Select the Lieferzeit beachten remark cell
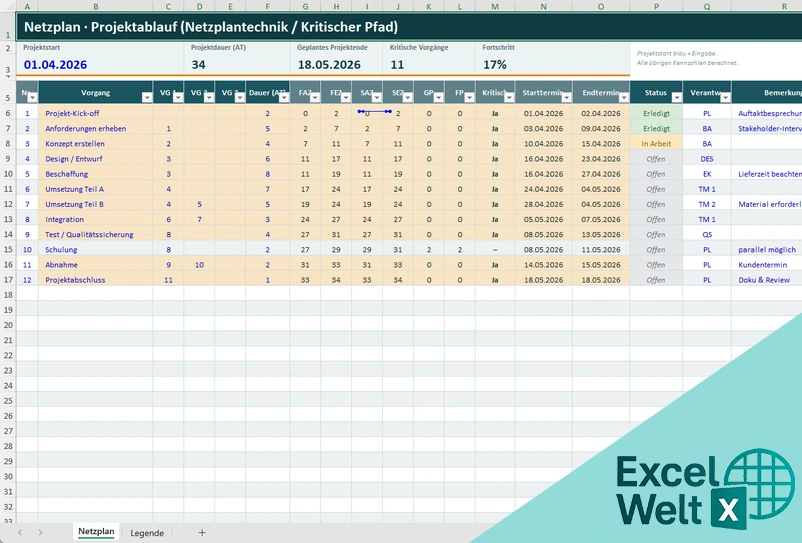802x543 pixels. click(767, 174)
